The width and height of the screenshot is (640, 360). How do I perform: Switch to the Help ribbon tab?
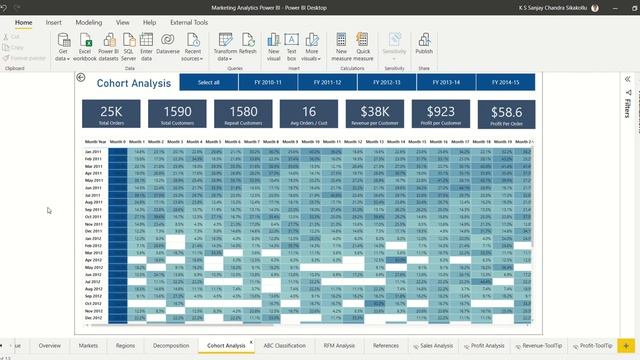tap(149, 22)
